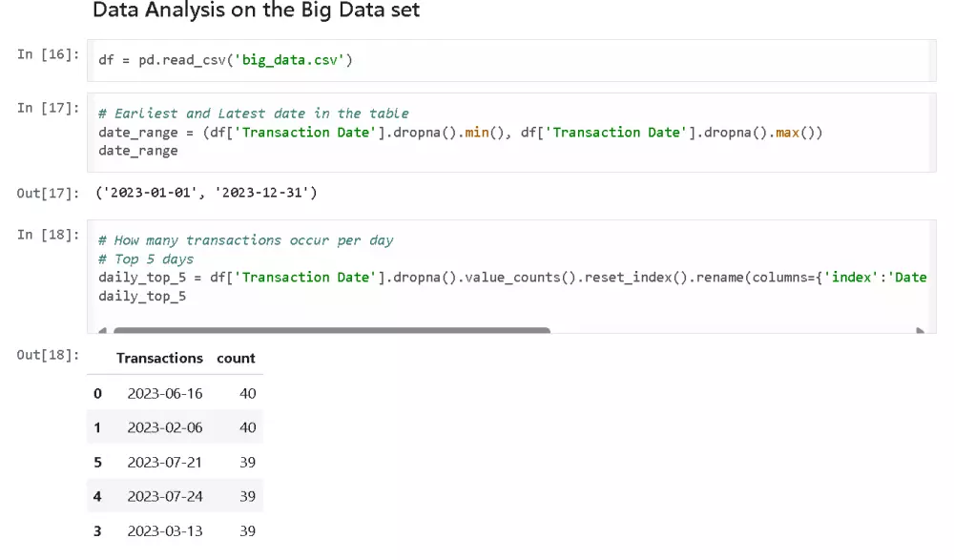Viewport: 954px width, 560px height.
Task: Click the Out[17] output prompt
Action: [x=48, y=194]
